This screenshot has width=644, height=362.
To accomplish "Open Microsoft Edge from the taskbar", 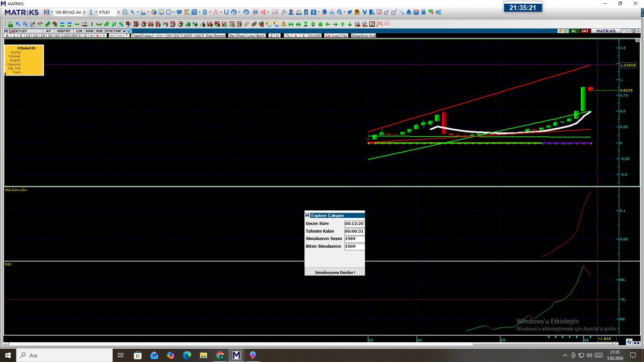I will point(187,355).
